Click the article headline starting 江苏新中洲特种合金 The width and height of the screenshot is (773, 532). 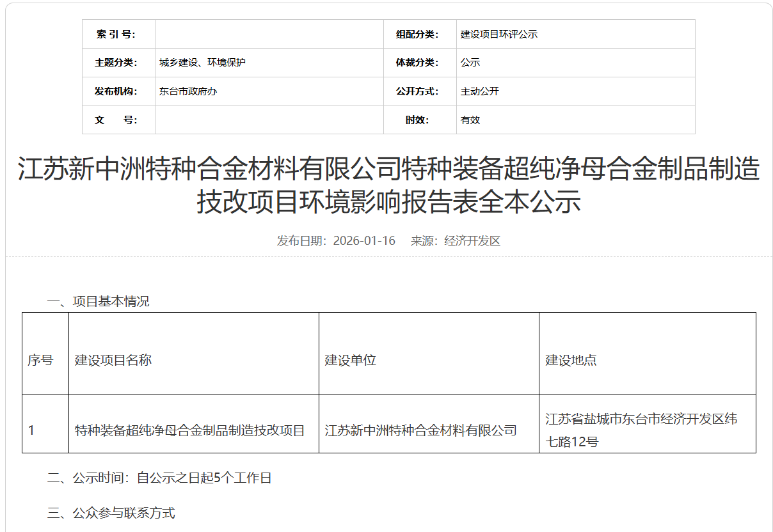[388, 186]
